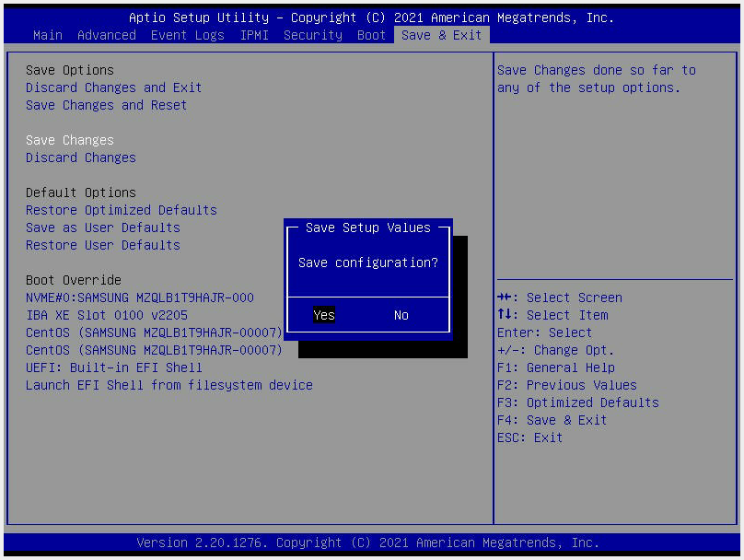
Task: Click the 'ESC: Exit' hint
Action: coord(530,437)
